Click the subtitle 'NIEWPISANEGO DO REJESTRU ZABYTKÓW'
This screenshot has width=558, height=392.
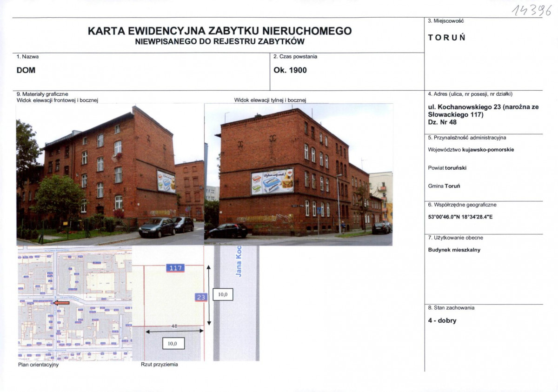(x=219, y=41)
